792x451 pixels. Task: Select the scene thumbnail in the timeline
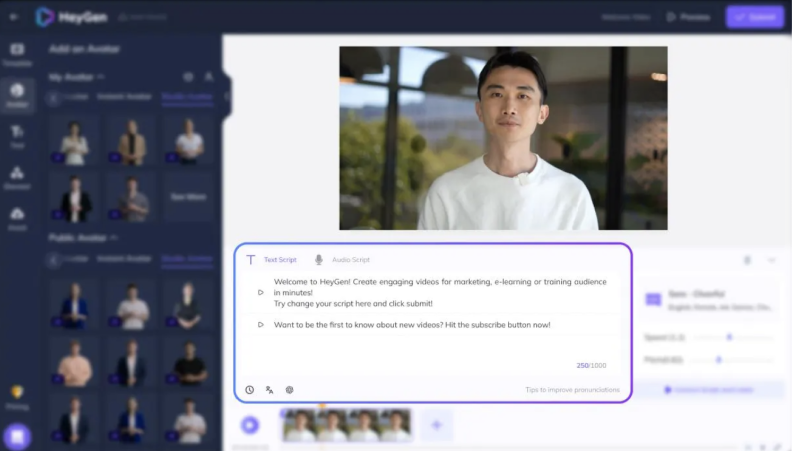(x=346, y=425)
